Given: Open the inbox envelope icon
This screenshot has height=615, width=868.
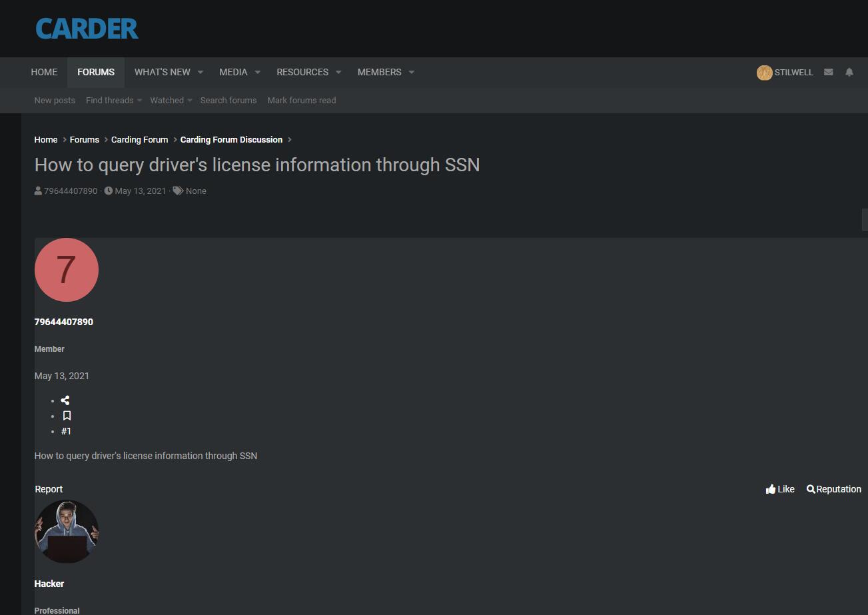Looking at the screenshot, I should coord(828,72).
